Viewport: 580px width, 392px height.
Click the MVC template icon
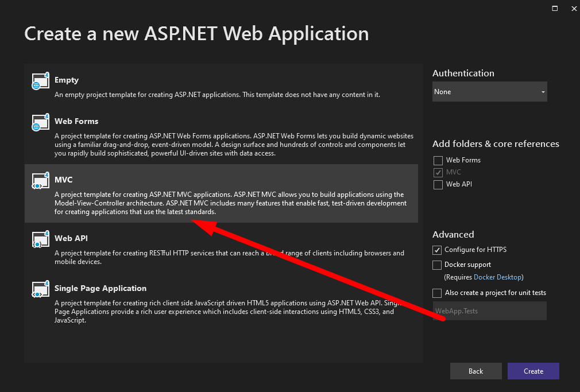click(39, 181)
